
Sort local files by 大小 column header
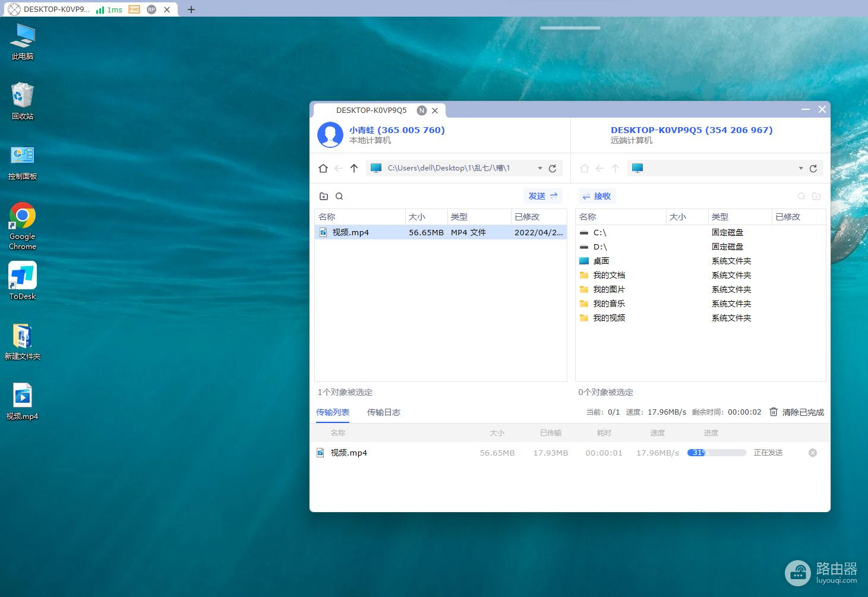(417, 217)
